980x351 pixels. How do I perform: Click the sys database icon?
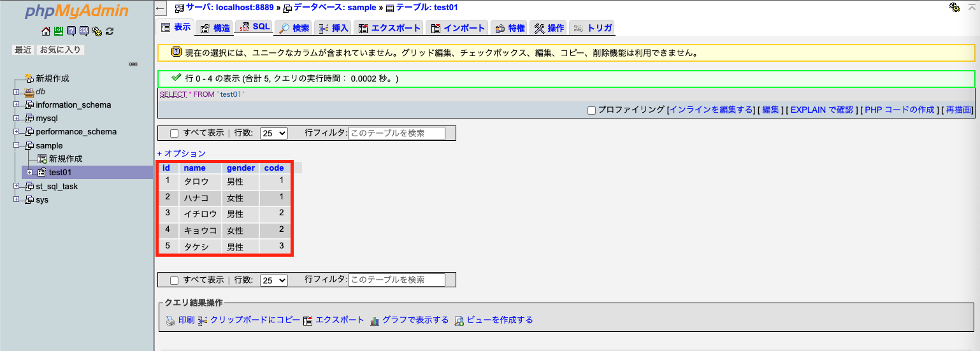point(29,200)
